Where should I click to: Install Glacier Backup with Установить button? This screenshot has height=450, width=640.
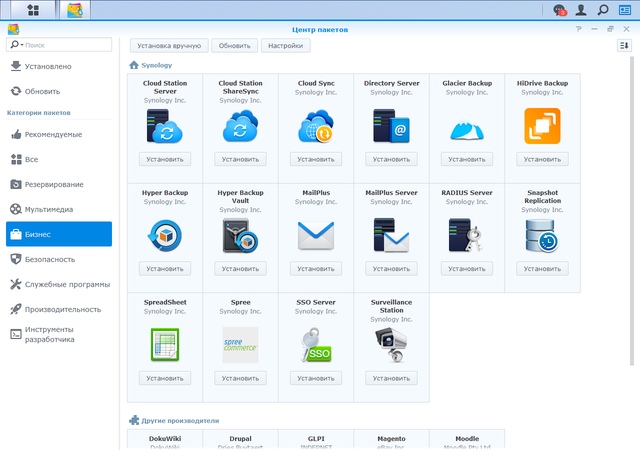click(x=467, y=159)
